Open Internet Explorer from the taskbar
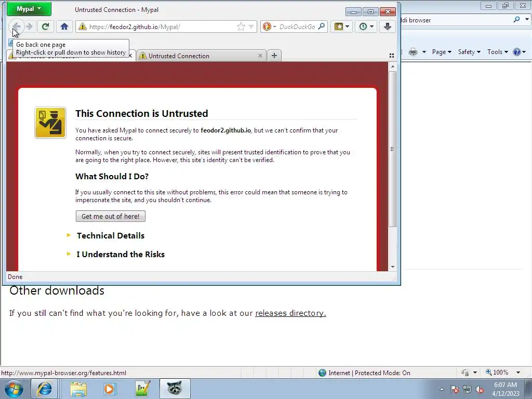 [x=44, y=389]
